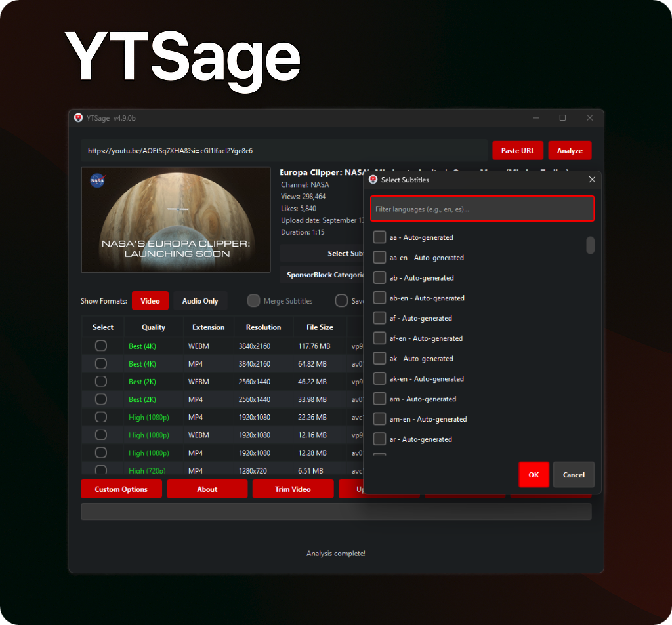Click the 'Channel: NASA' text
Viewport: 672px width, 625px height.
point(304,185)
